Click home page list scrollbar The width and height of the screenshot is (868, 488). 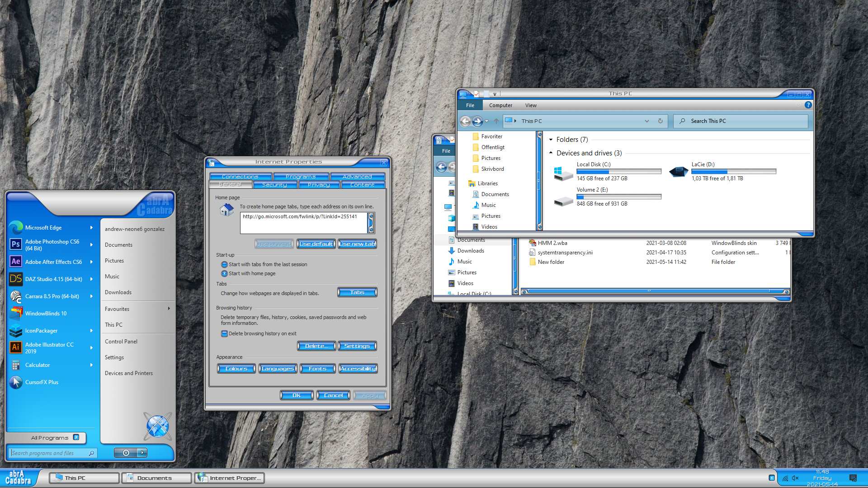click(371, 223)
